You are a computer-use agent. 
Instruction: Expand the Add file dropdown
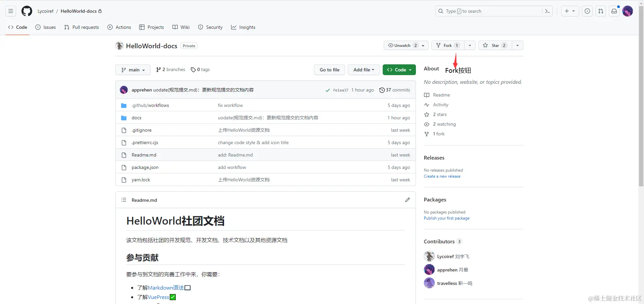click(364, 70)
